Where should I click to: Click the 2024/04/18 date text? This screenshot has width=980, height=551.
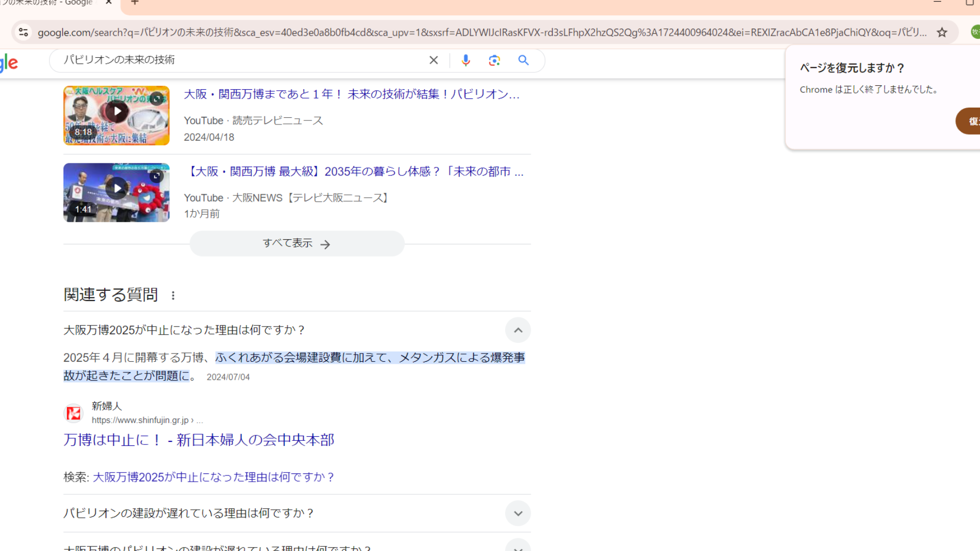point(209,137)
